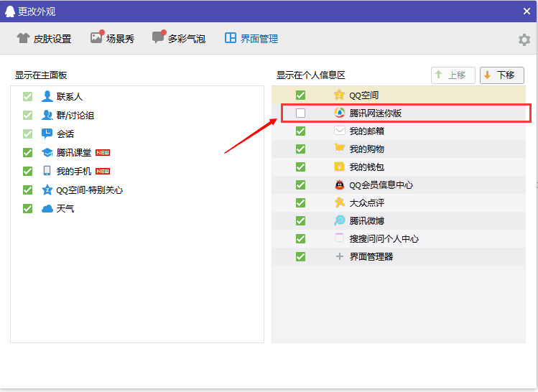
Task: Click the QQ空间 yellow star icon
Action: (339, 95)
